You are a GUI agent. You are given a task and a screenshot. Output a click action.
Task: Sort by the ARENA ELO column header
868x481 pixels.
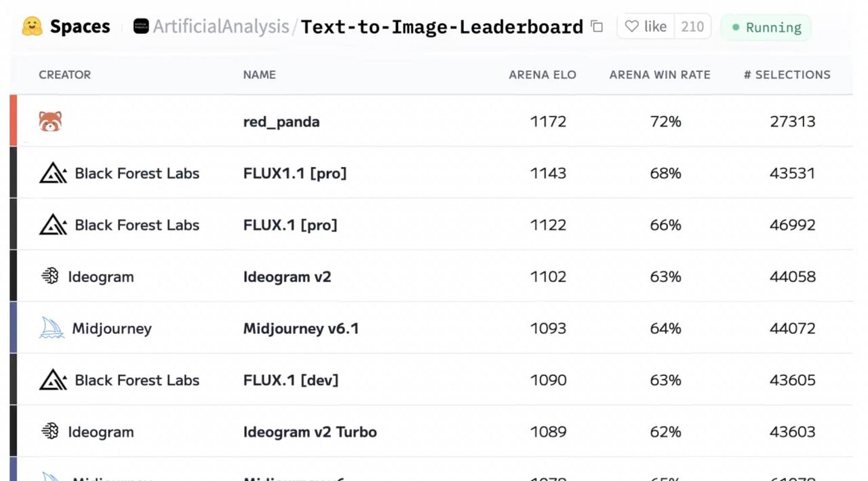(x=542, y=75)
